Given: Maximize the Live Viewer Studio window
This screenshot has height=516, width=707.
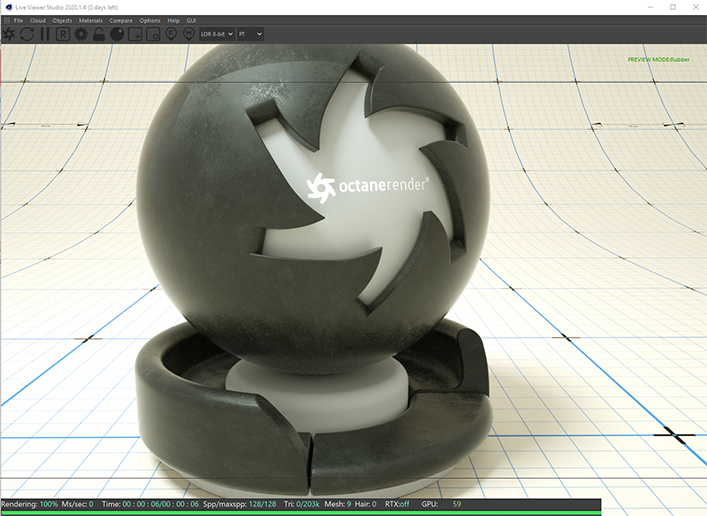Looking at the screenshot, I should point(673,7).
